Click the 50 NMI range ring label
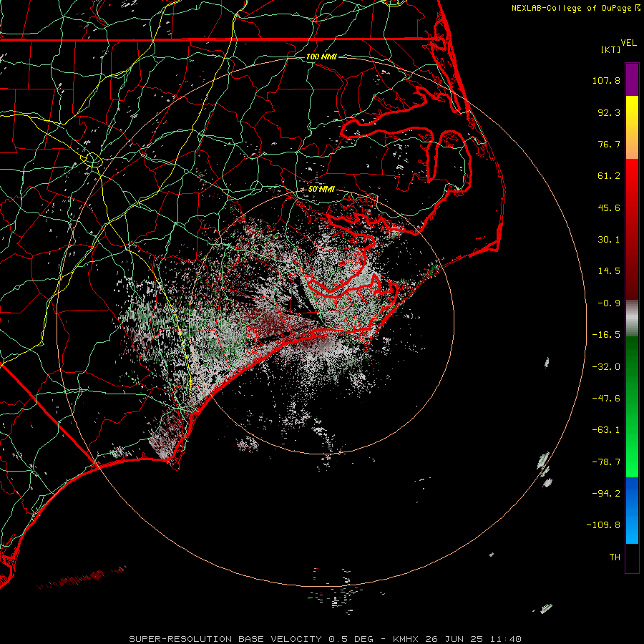Screen dimensions: 644x644 tap(321, 189)
